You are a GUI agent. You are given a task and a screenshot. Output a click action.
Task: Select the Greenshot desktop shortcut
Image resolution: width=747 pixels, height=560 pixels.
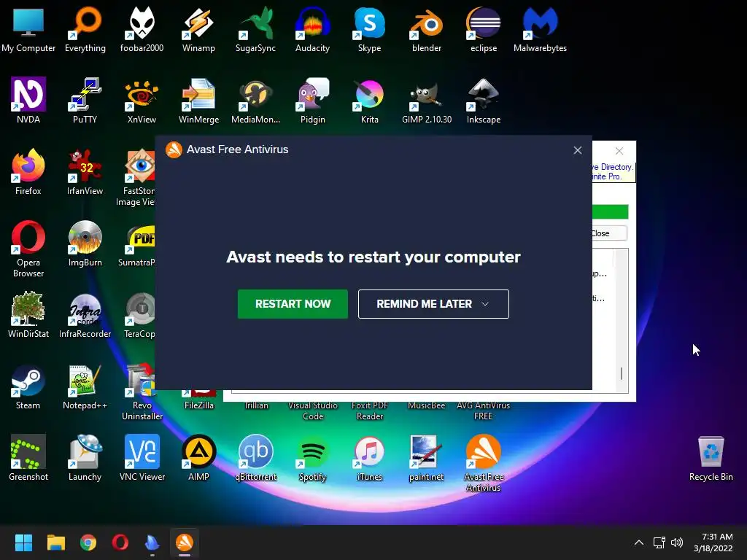tap(28, 458)
